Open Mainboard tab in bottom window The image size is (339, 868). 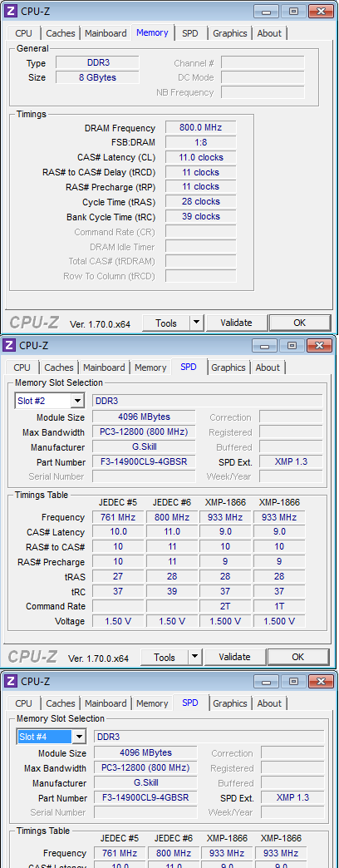(106, 703)
